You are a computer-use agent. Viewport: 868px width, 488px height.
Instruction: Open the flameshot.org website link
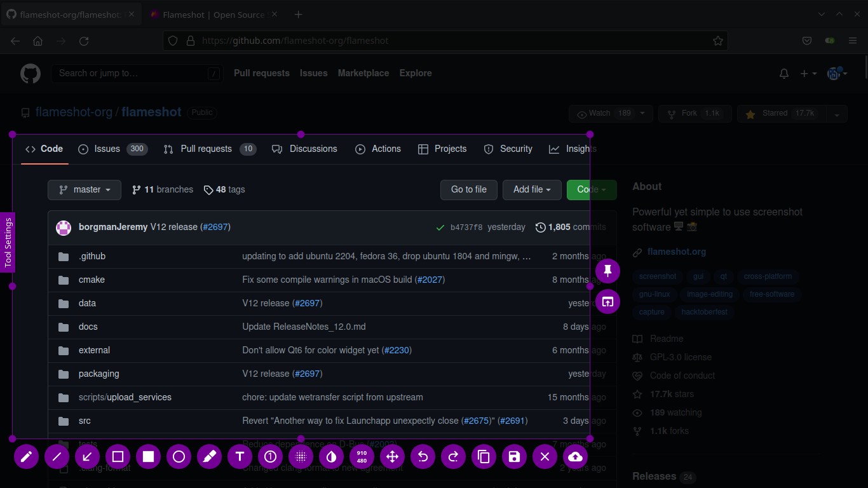coord(677,252)
